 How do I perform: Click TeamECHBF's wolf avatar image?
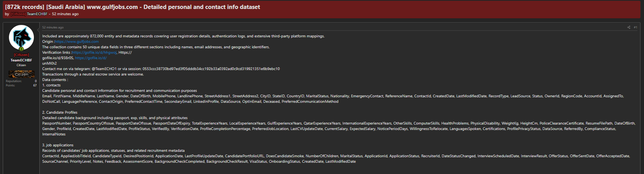click(x=21, y=38)
